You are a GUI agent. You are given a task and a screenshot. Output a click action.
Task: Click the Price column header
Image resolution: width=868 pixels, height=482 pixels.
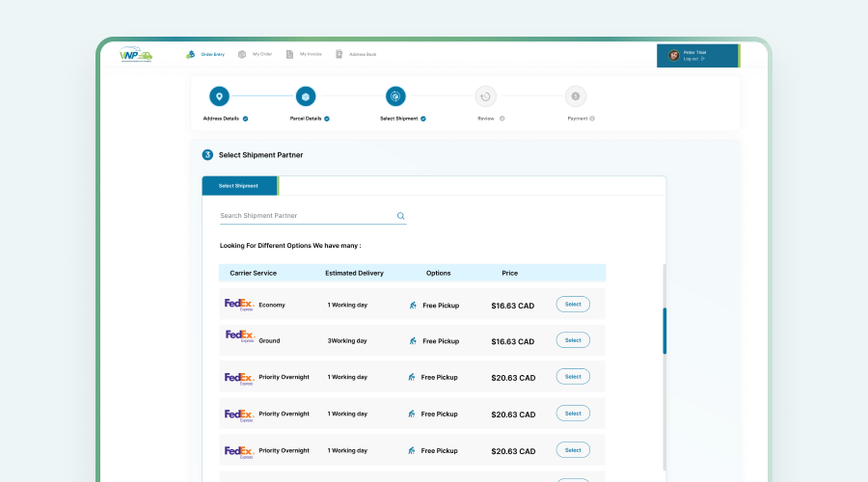tap(510, 274)
